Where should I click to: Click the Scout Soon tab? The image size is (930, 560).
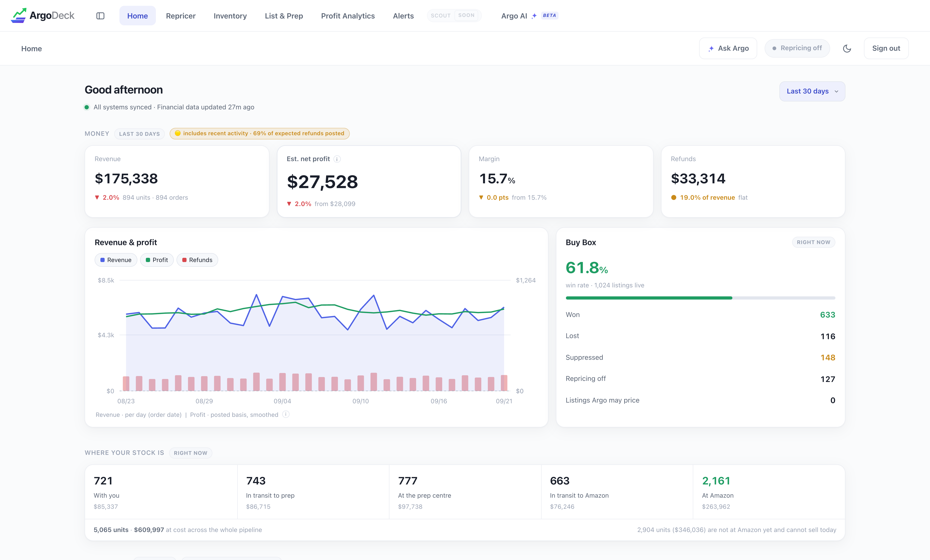pyautogui.click(x=454, y=15)
